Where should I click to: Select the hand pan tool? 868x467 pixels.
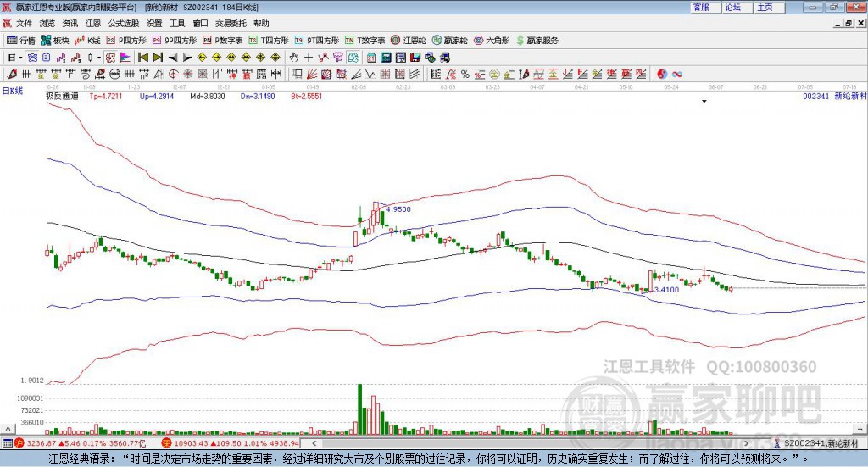[x=294, y=58]
